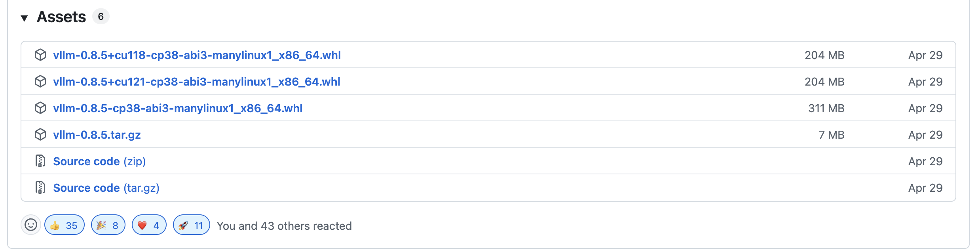Click the package icon beside vllm-0.8.5-cp38 wheel
This screenshot has height=252, width=980.
pos(40,108)
